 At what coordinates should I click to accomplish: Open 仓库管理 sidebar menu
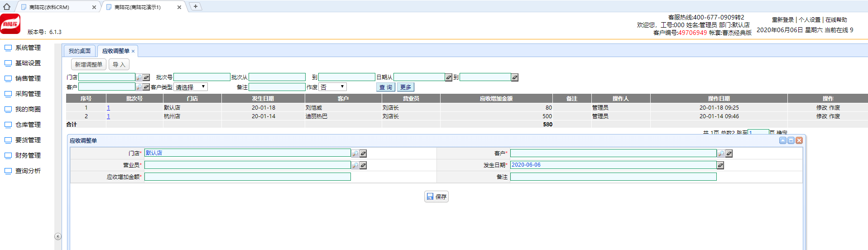pyautogui.click(x=28, y=125)
